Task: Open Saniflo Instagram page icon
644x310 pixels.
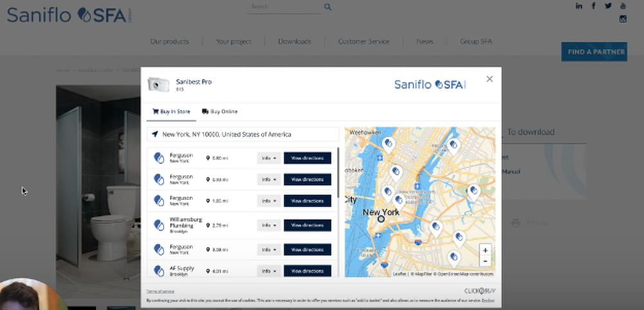Action: pos(623,19)
